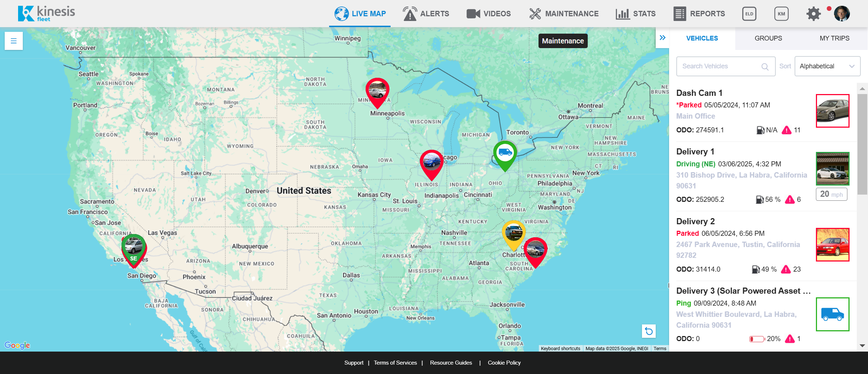Click the vehicle list scrollbar up arrow
The image size is (868, 374).
862,88
